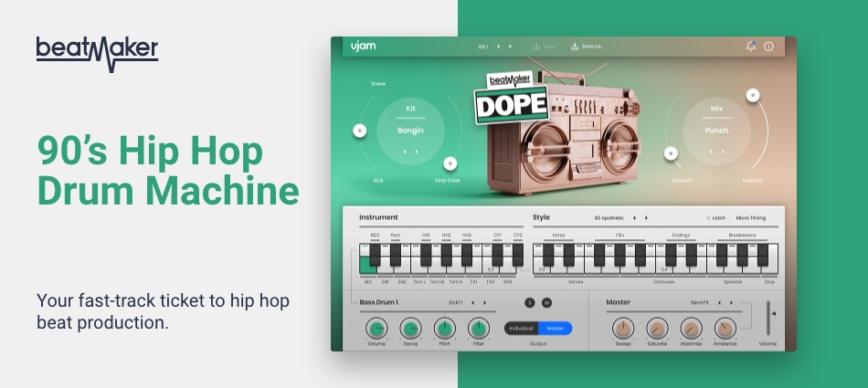Open the info icon in the top bar
Image resolution: width=868 pixels, height=388 pixels.
click(768, 47)
